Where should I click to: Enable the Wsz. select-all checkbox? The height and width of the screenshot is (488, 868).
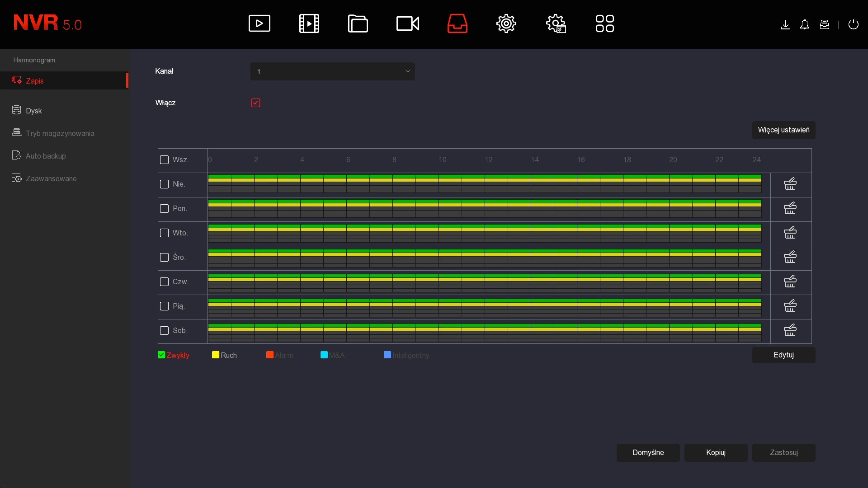(164, 160)
